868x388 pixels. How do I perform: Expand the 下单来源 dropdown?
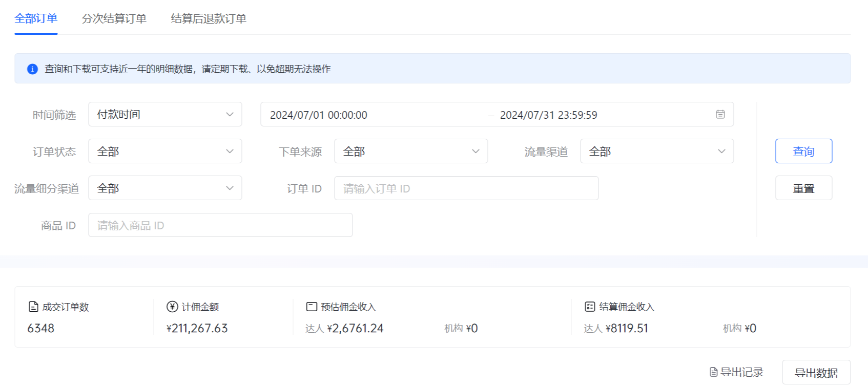[411, 152]
